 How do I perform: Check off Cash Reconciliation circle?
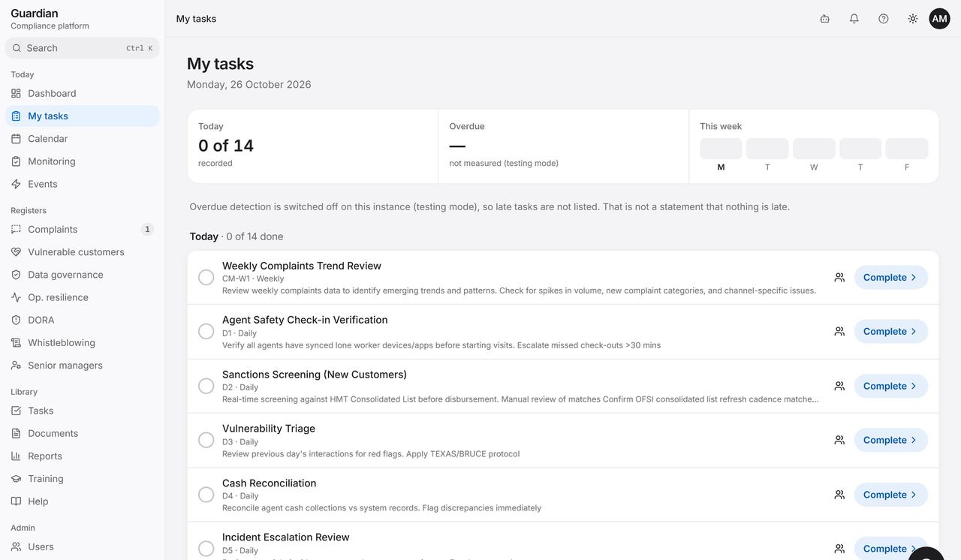(x=206, y=495)
